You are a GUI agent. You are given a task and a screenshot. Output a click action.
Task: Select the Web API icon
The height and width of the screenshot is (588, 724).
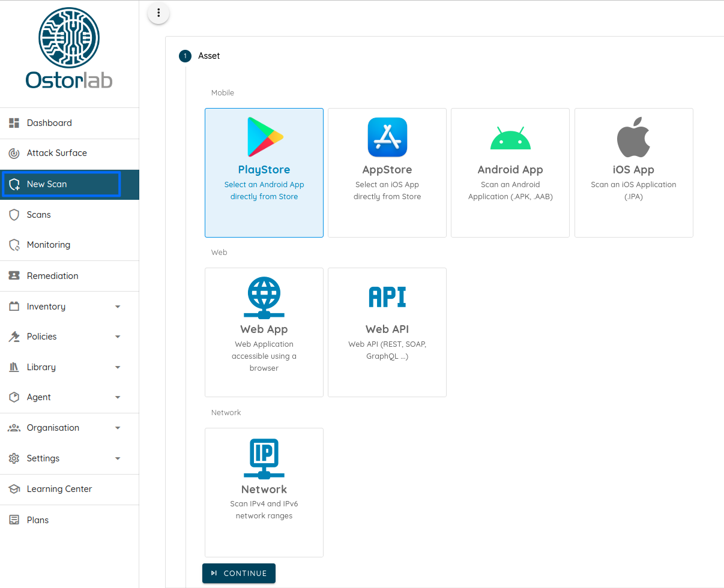[387, 297]
